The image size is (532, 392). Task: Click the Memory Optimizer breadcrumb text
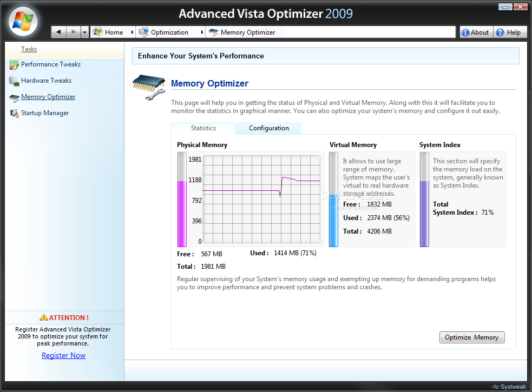248,32
